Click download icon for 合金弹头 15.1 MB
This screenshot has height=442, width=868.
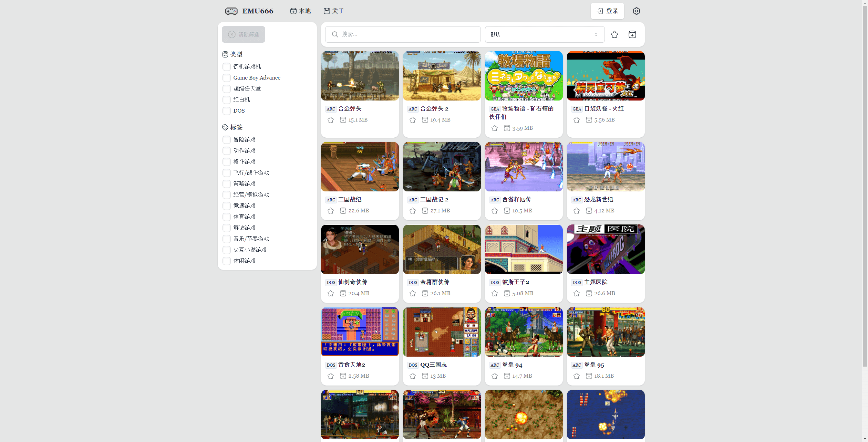click(x=343, y=120)
